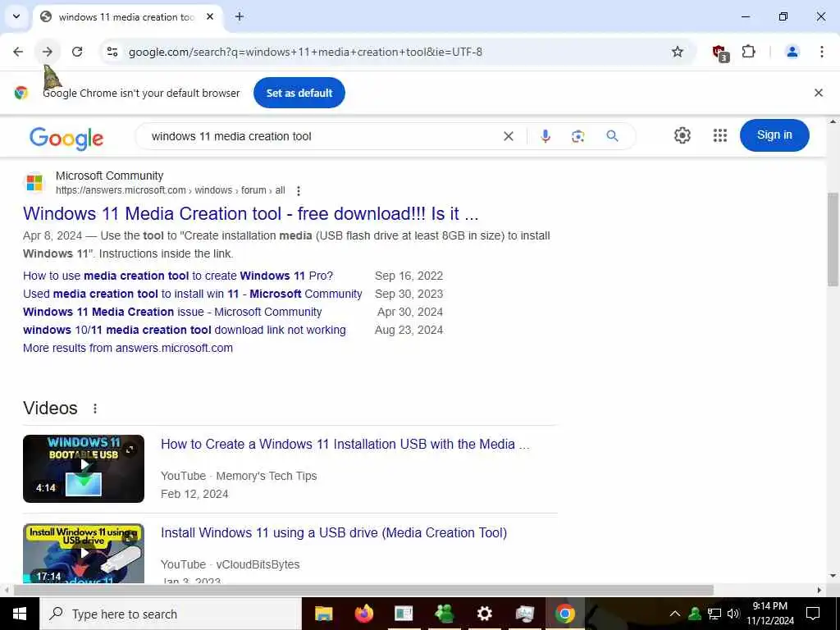
Task: Go back to the previous page
Action: coord(18,52)
